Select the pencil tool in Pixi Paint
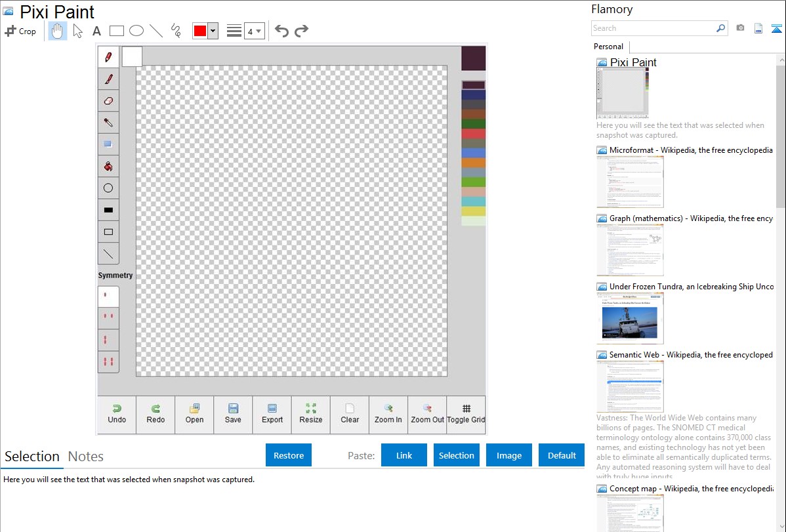This screenshot has height=532, width=786. 108,57
